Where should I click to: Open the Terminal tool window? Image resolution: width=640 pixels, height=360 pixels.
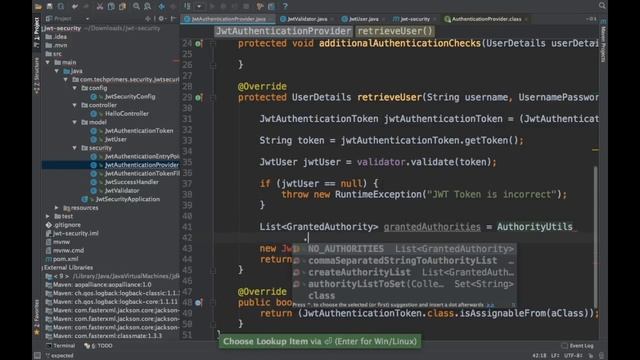tap(61, 346)
